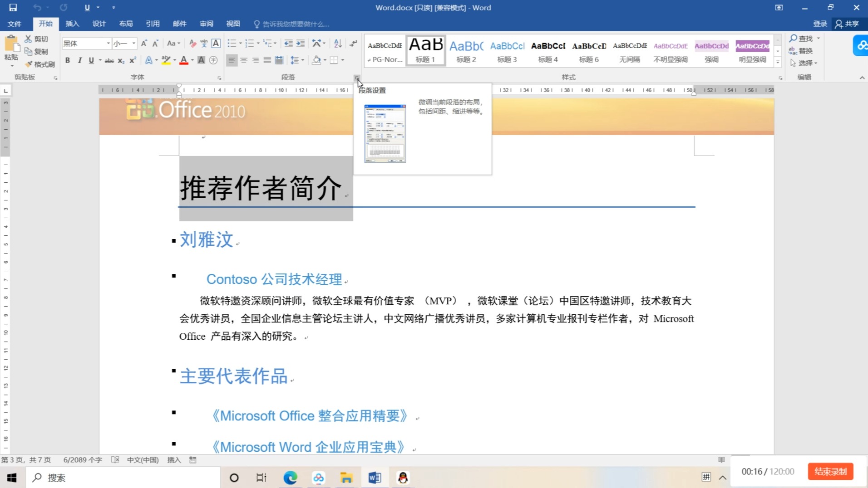Switch to the Layout (布局) tab
This screenshot has width=868, height=488.
126,24
